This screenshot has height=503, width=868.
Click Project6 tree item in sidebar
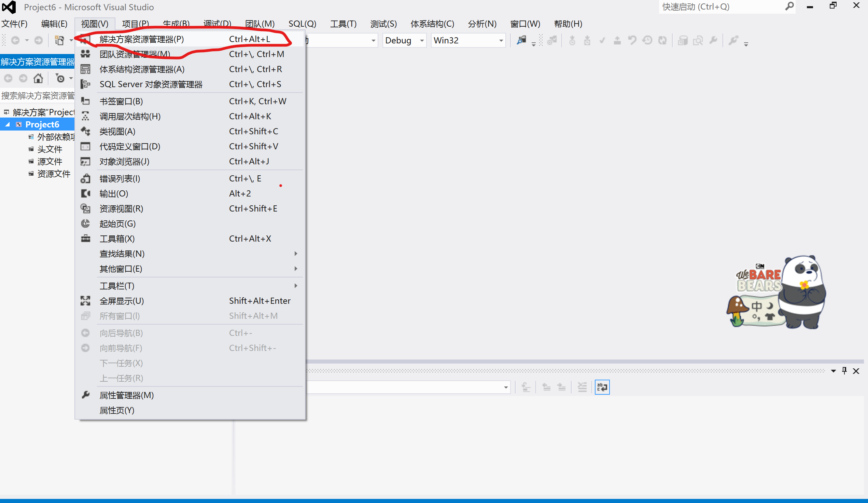click(42, 124)
